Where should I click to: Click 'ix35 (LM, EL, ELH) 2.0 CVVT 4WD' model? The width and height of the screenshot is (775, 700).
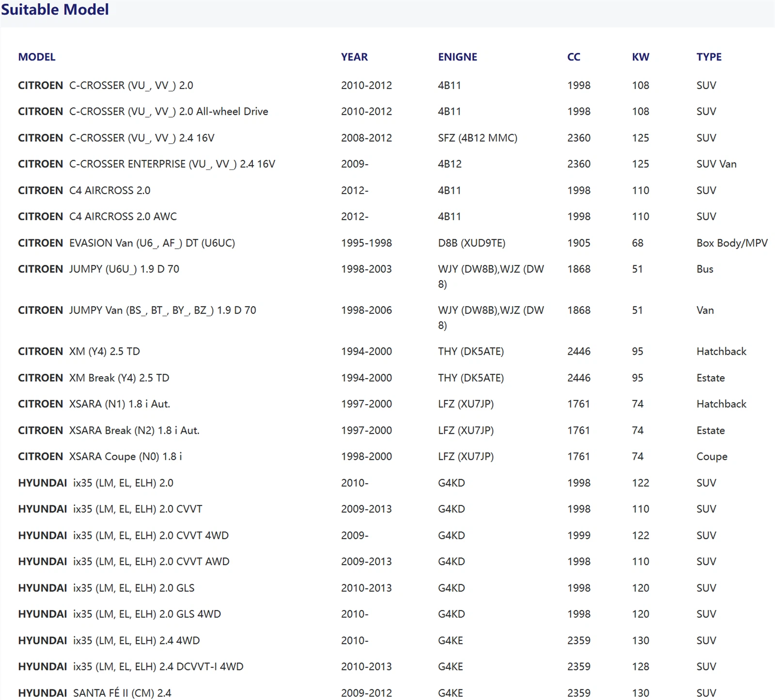click(x=151, y=535)
